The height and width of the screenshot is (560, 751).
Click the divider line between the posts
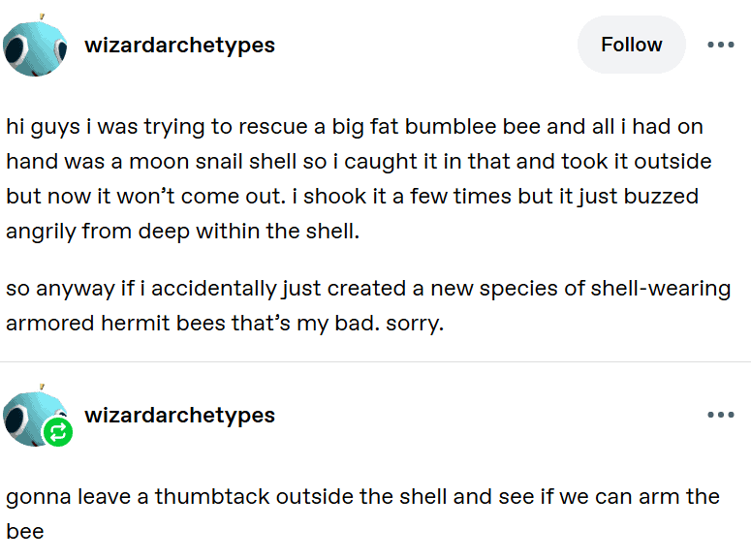376,361
